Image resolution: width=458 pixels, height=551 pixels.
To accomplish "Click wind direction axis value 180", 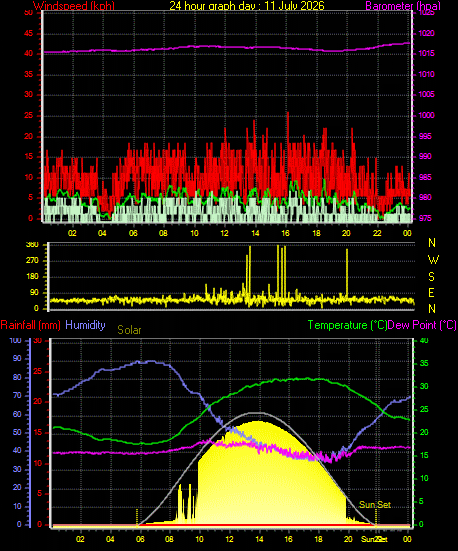I will (32, 277).
